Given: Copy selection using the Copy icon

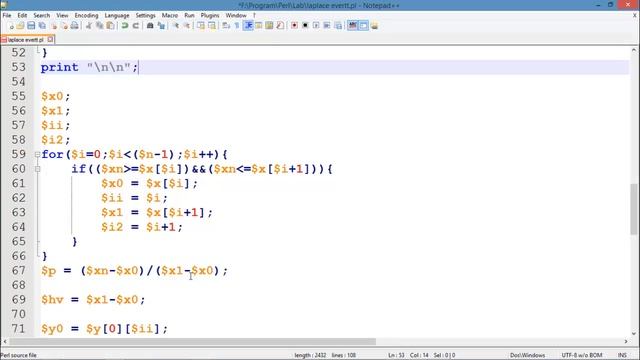Looking at the screenshot, I should tap(99, 26).
